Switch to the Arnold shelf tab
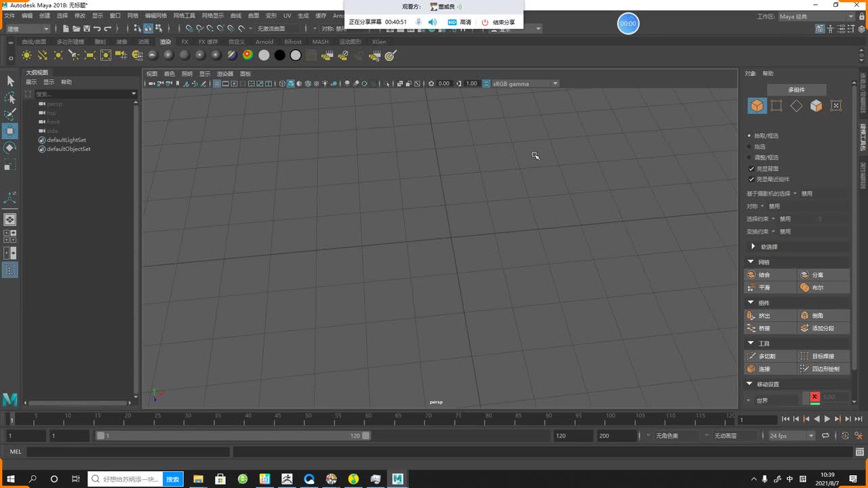Viewport: 868px width, 488px height. (264, 42)
